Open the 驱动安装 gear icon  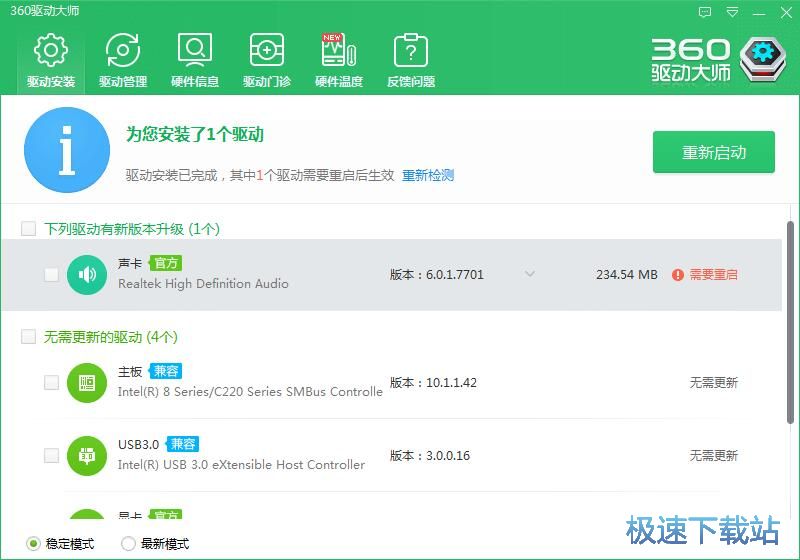51,50
